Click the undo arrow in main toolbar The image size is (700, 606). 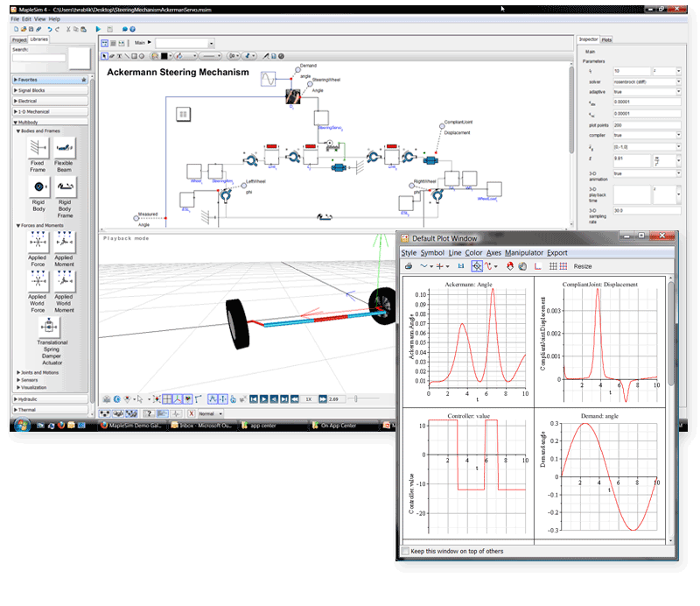click(51, 29)
